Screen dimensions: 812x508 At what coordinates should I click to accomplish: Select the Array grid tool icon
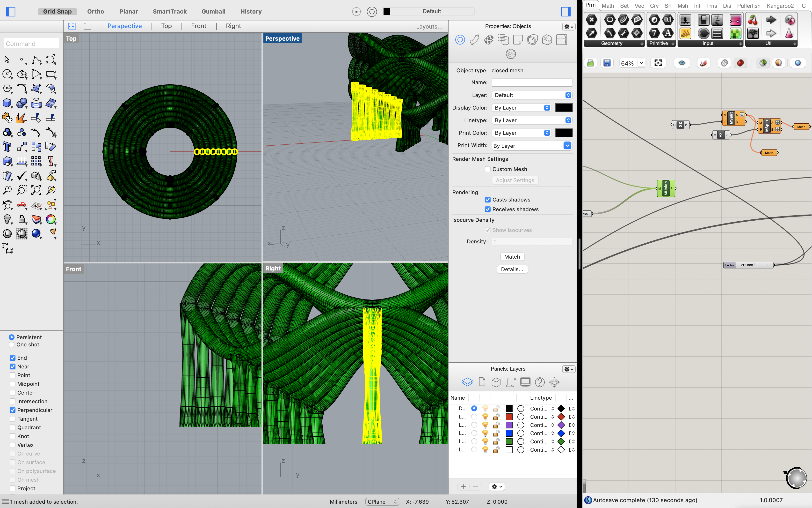[36, 161]
